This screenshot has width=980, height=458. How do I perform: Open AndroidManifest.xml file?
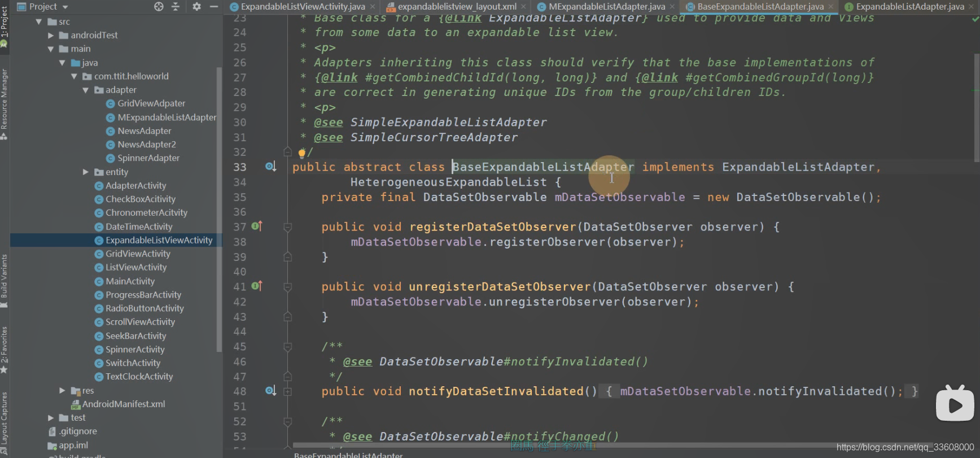[118, 404]
